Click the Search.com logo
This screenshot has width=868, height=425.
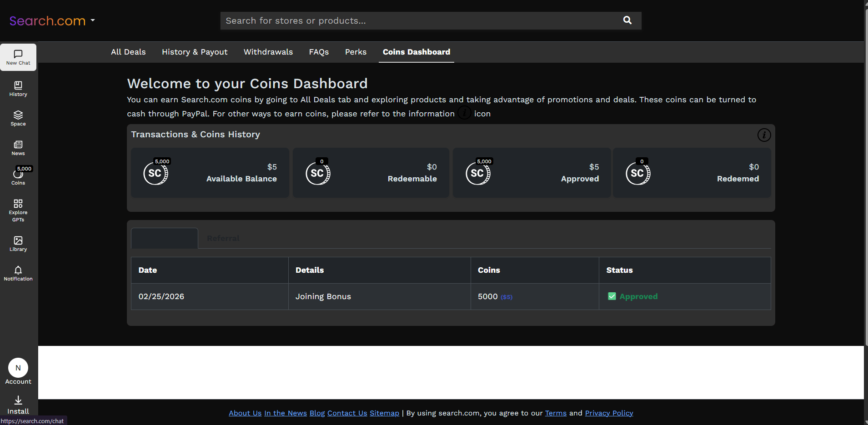pyautogui.click(x=47, y=21)
